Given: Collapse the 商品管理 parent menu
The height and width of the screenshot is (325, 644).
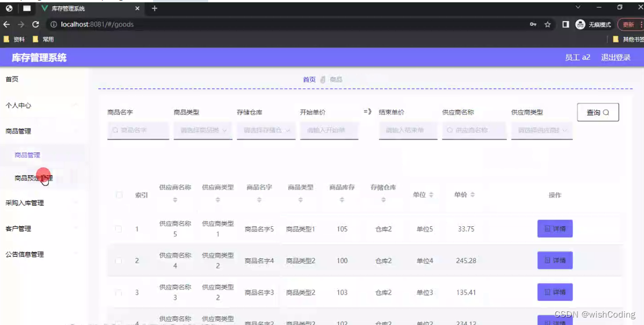Looking at the screenshot, I should [43, 131].
